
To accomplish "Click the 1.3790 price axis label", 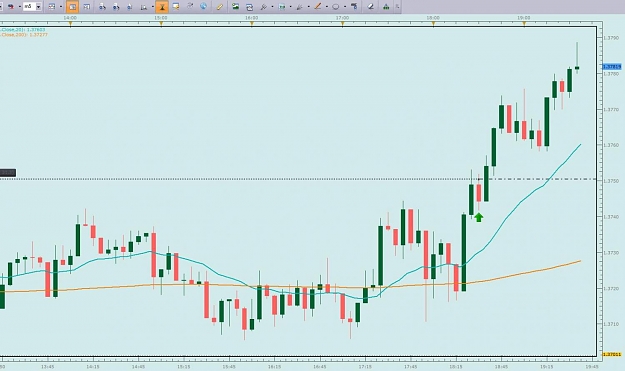I will click(x=611, y=38).
